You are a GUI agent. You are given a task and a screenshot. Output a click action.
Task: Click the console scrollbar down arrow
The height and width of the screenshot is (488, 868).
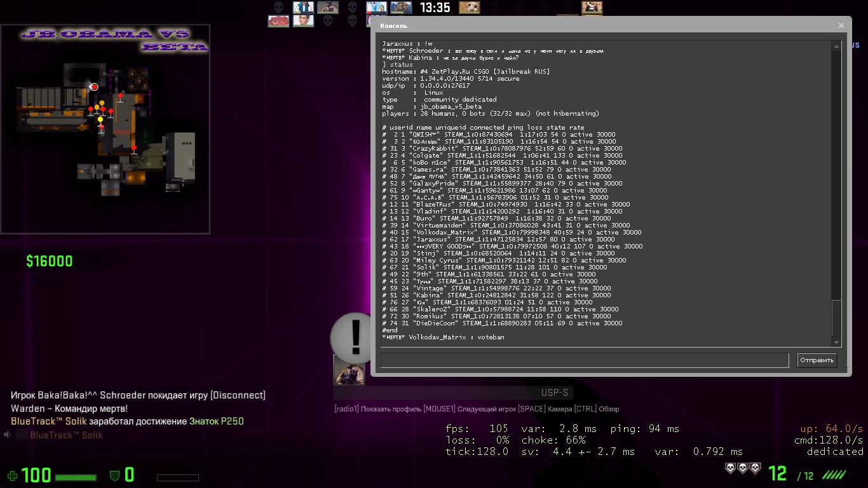pos(836,342)
